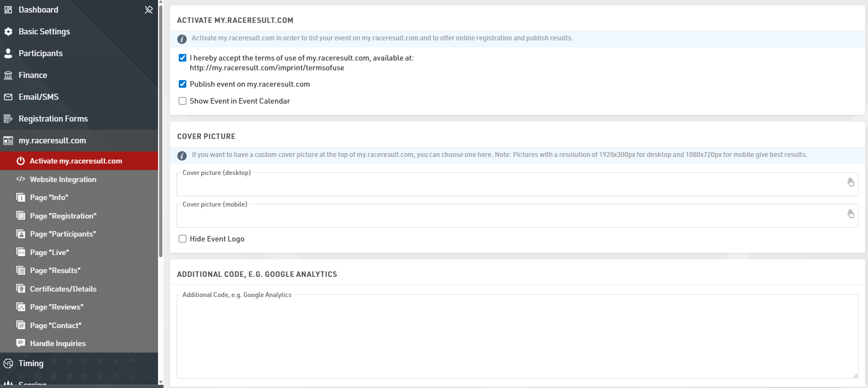Image resolution: width=868 pixels, height=388 pixels.
Task: Click the file picker icon for mobile cover picture
Action: pos(851,214)
